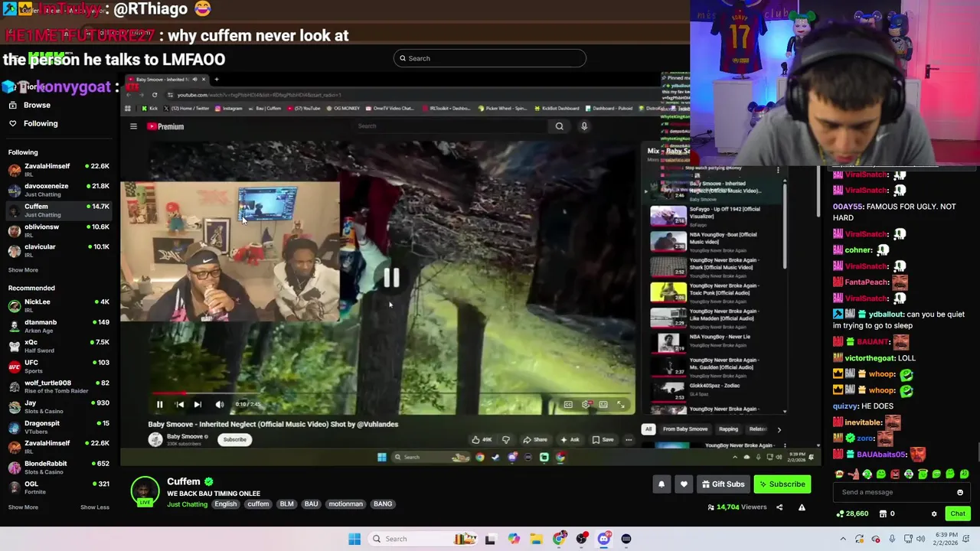Click the system tray microphone icon

tap(892, 539)
